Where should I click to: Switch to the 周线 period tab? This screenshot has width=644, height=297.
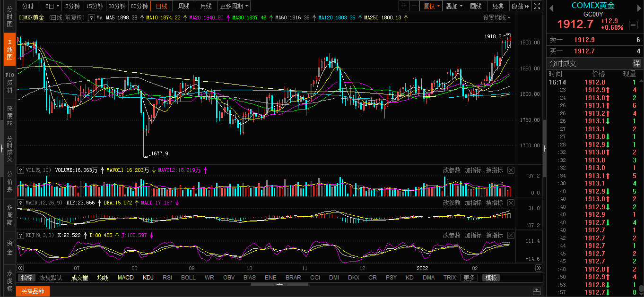[183, 6]
